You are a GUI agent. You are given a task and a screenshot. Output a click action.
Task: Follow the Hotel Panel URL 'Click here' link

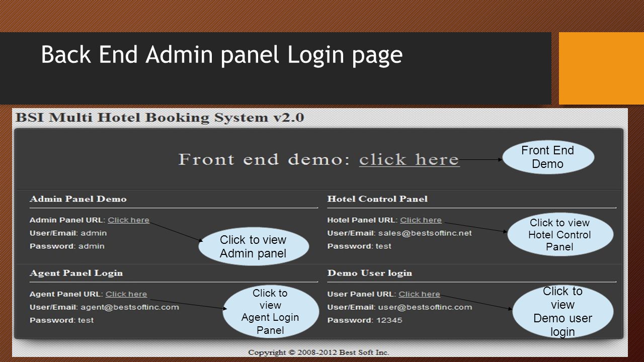421,220
